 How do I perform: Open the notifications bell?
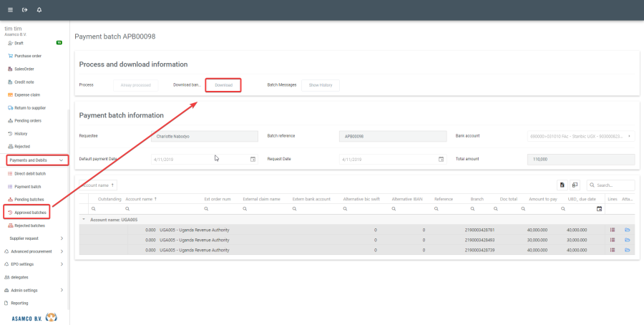coord(39,10)
